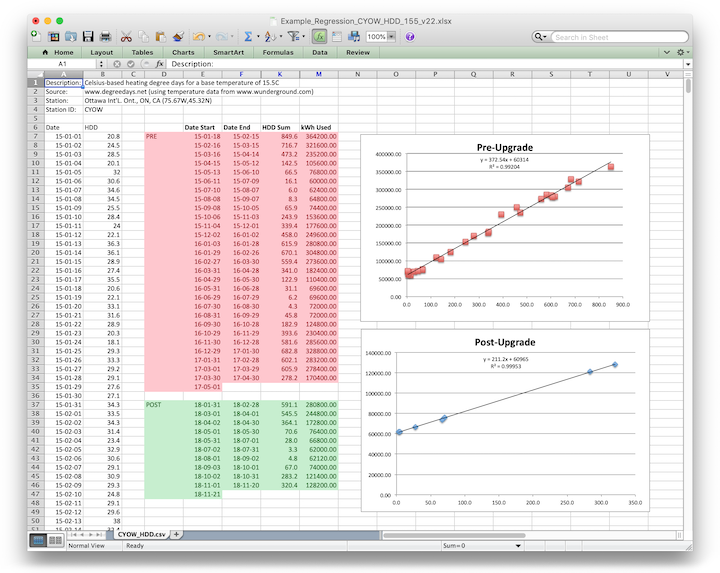Open Help with the purple question mark
This screenshot has width=720, height=573.
pos(410,37)
